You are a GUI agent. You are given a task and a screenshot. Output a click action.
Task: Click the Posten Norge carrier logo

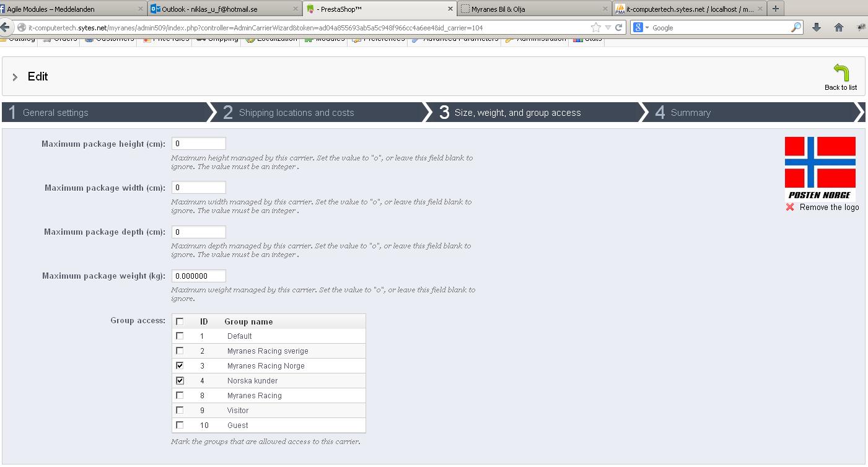tap(820, 168)
